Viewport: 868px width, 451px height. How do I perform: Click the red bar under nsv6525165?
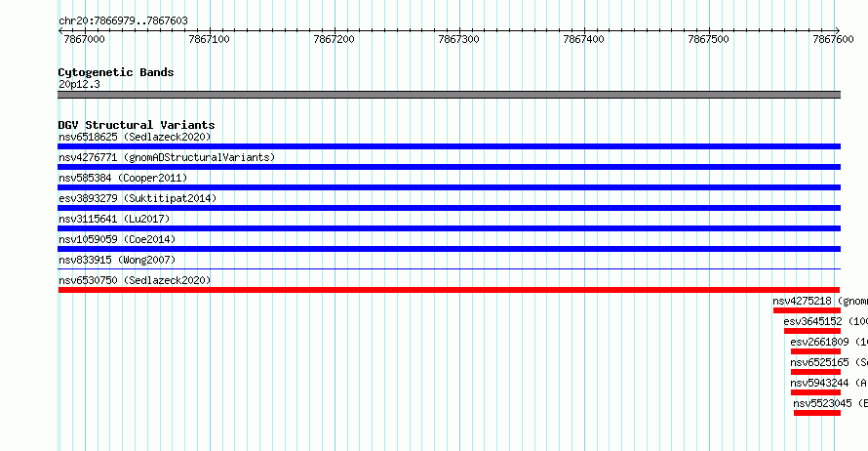click(x=816, y=372)
